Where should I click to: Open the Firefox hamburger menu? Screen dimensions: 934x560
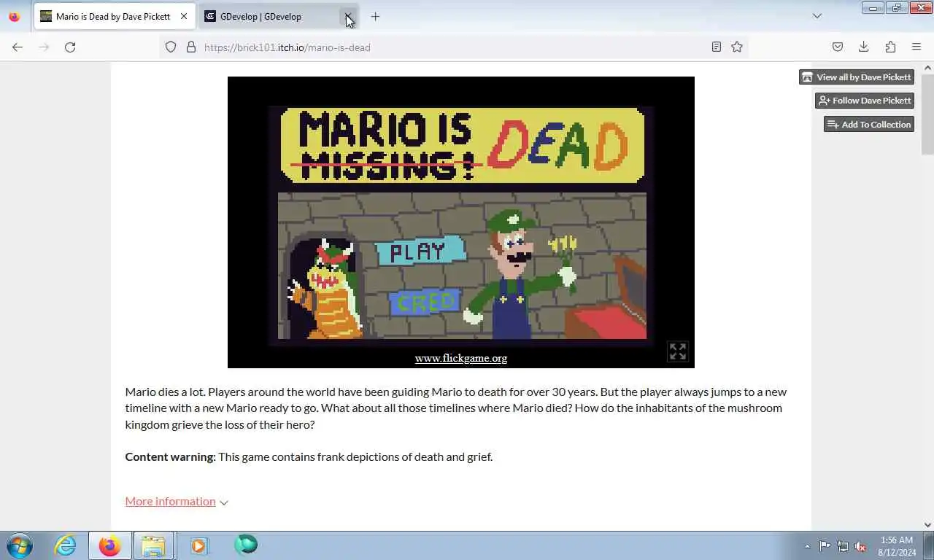[916, 47]
